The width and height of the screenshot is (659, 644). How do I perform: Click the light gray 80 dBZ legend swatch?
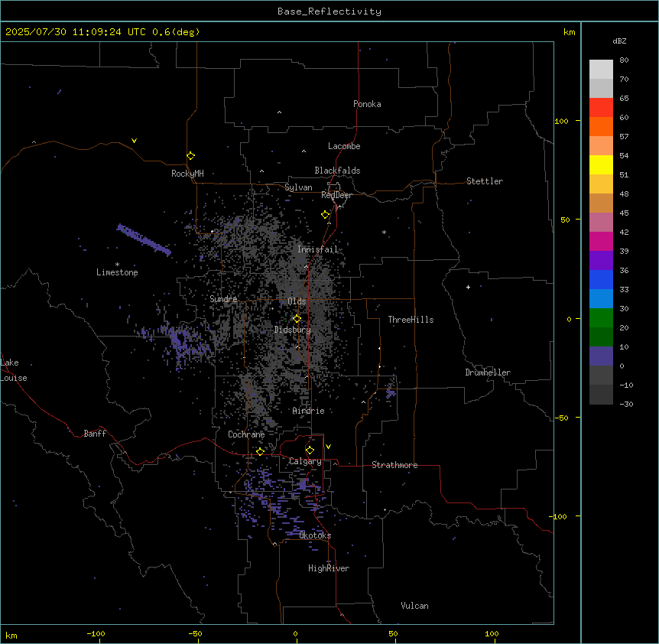[x=601, y=70]
